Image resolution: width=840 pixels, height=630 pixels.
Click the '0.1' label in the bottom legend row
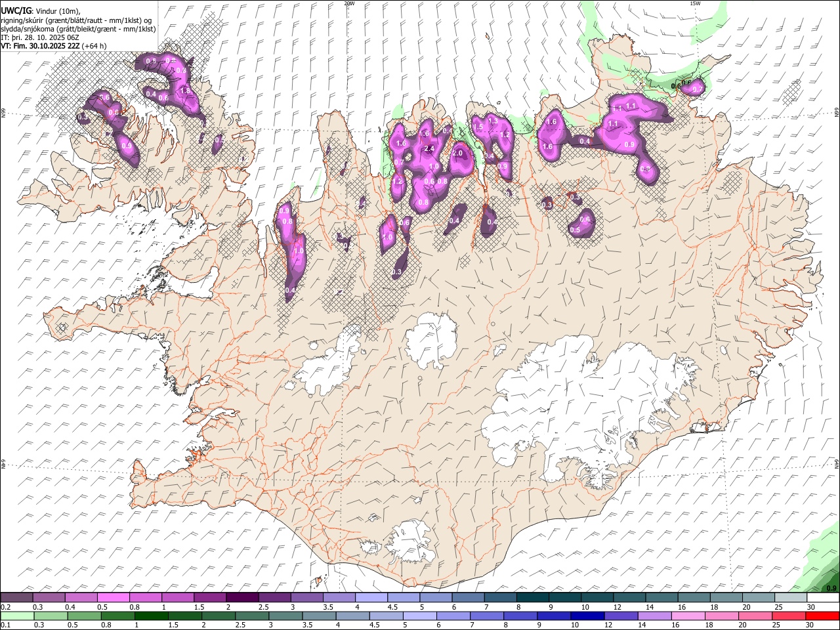5,625
